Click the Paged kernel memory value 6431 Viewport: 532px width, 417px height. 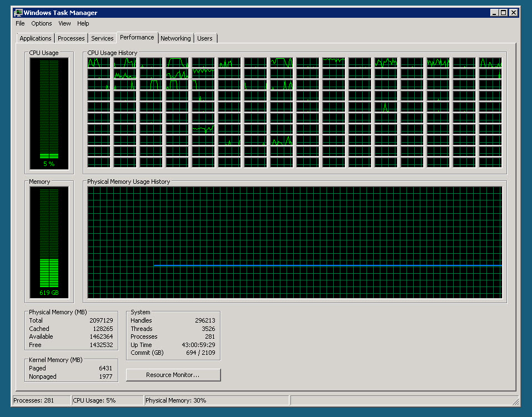point(106,368)
